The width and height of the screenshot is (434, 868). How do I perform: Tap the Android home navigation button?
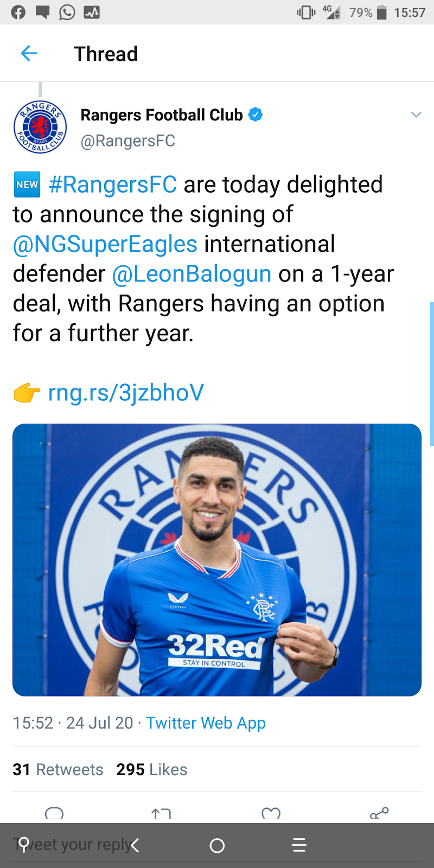click(x=217, y=845)
